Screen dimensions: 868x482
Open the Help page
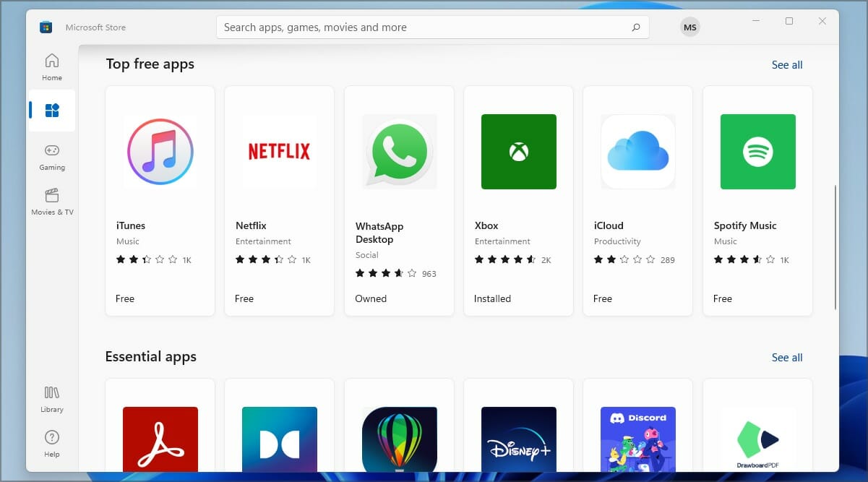pos(52,444)
